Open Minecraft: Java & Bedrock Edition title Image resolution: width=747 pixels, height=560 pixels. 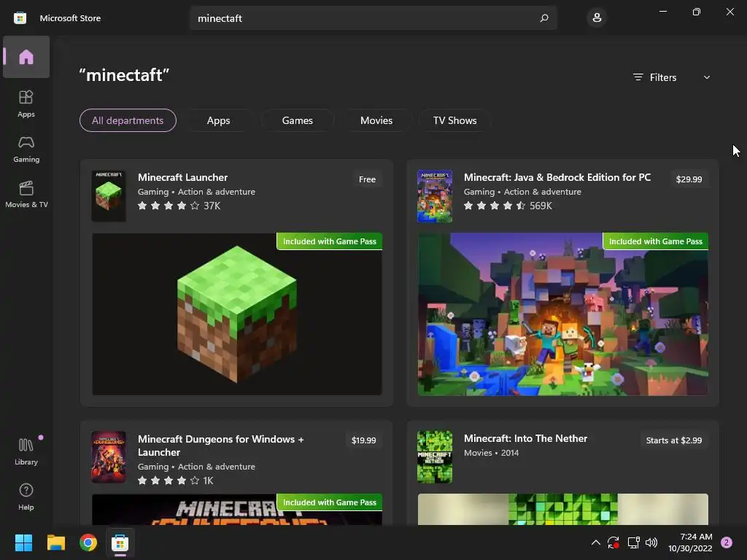[x=557, y=177]
